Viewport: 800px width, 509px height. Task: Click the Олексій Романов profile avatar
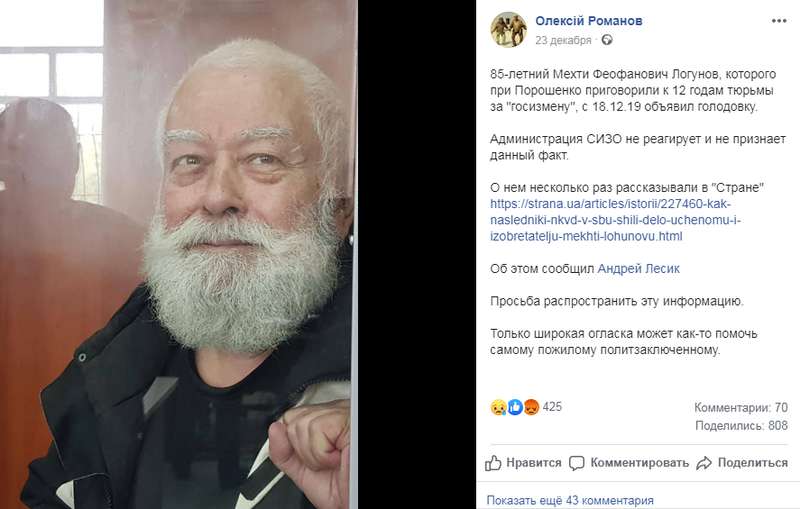509,30
